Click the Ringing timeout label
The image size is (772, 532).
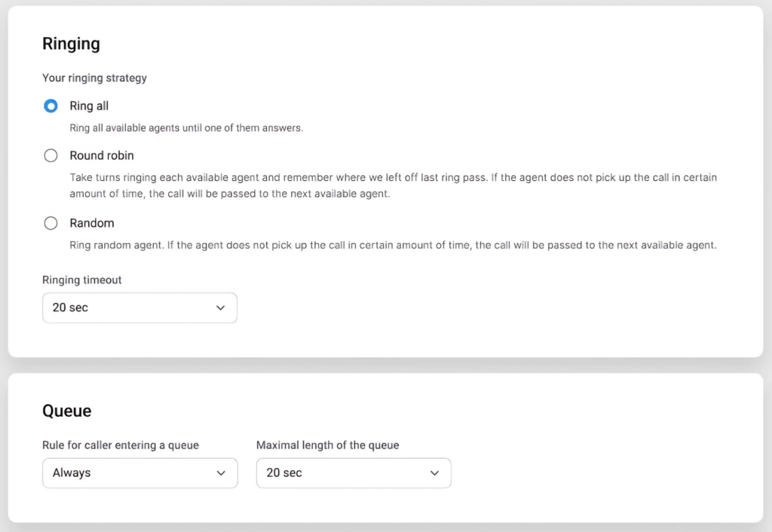81,280
